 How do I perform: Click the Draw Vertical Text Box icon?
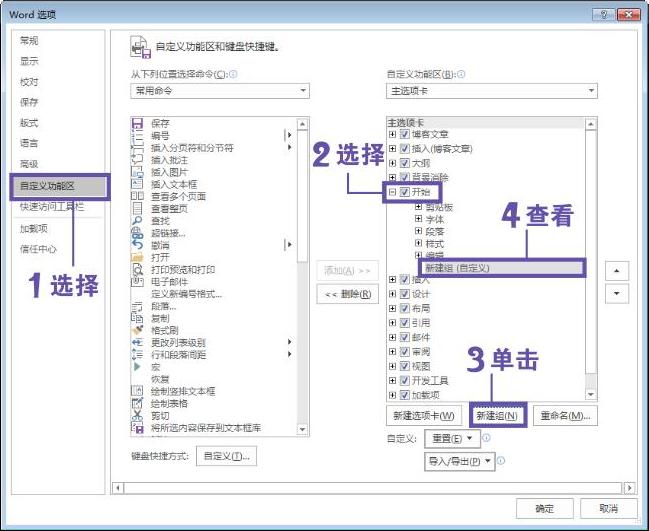[x=137, y=391]
